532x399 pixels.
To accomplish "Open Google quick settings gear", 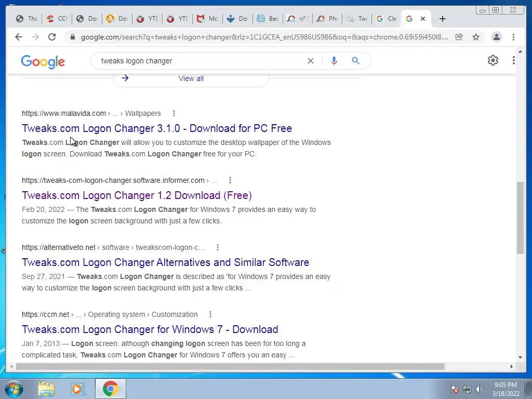I will coord(493,60).
